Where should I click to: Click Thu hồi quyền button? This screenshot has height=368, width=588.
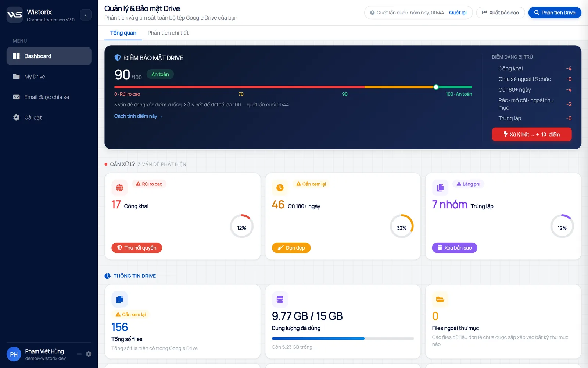tap(137, 248)
